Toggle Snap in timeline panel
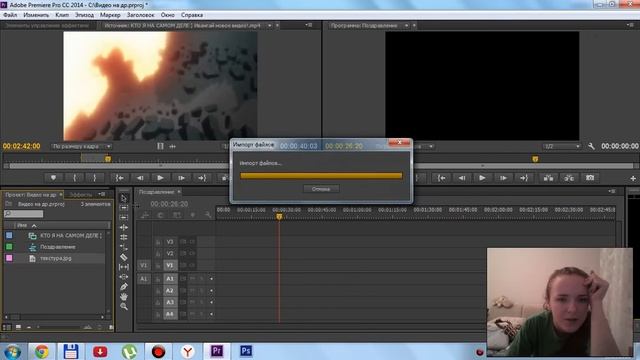640x360 pixels. [160, 215]
